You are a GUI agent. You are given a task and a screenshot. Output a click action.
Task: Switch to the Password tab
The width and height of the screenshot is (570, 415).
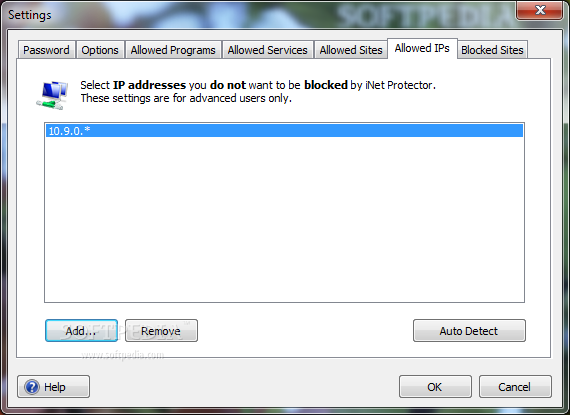tap(47, 50)
